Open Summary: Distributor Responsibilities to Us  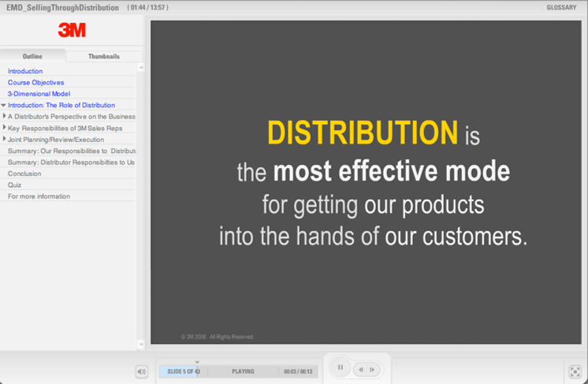click(71, 162)
